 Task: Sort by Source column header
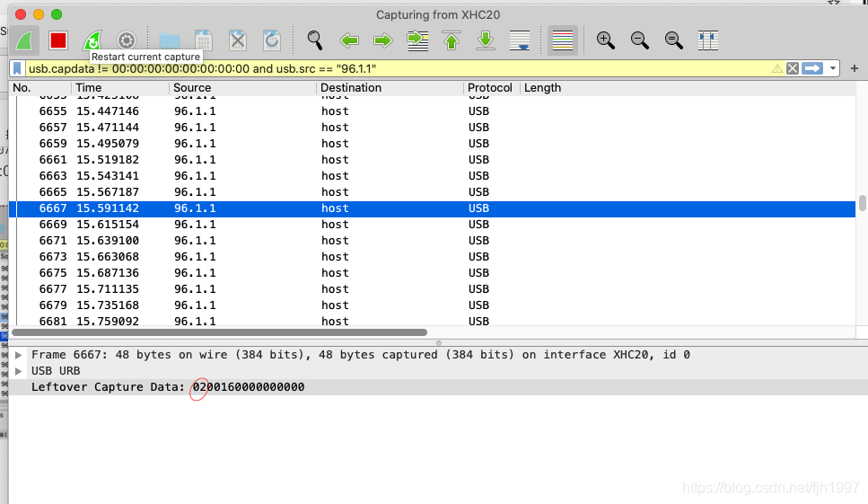pos(242,88)
